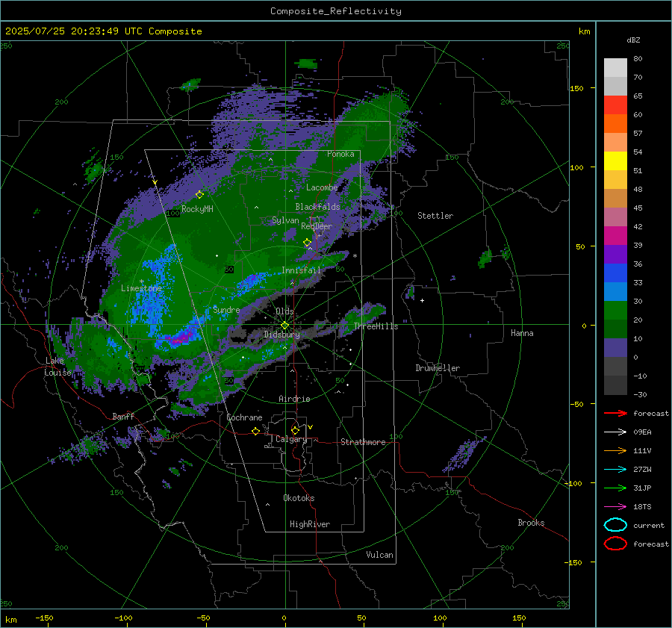
Task: Pick the yellow swatch between 54 and 51
Action: pyautogui.click(x=615, y=161)
